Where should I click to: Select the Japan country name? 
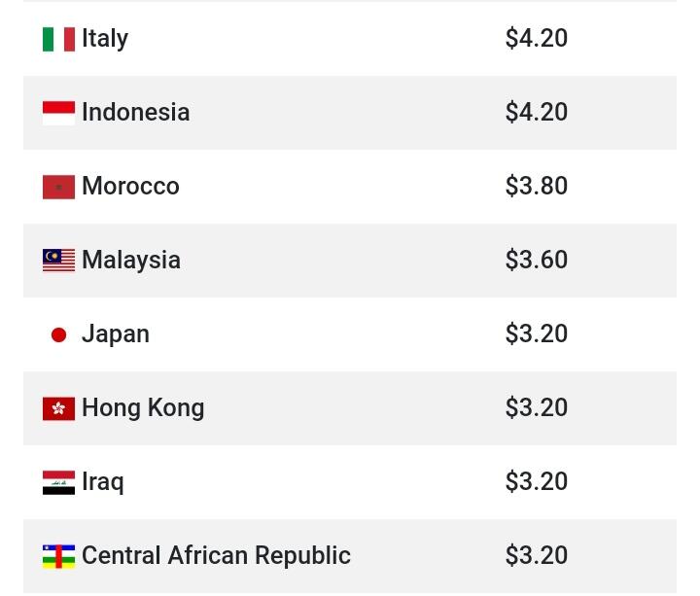pos(116,333)
